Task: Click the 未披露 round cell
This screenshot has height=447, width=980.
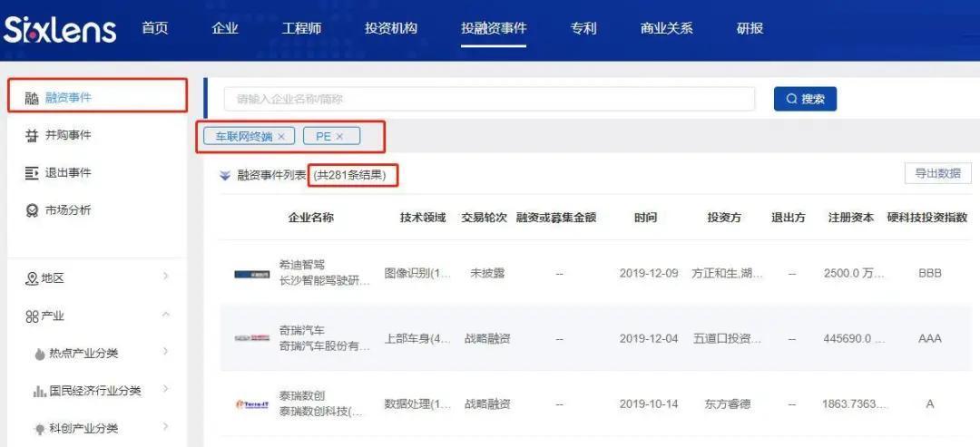Action: pos(487,274)
